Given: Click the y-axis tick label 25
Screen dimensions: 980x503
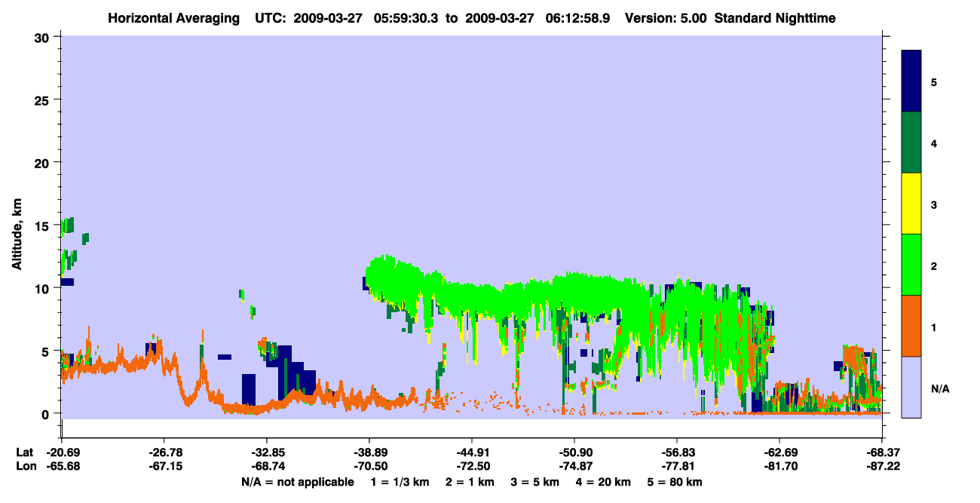Looking at the screenshot, I should point(44,100).
